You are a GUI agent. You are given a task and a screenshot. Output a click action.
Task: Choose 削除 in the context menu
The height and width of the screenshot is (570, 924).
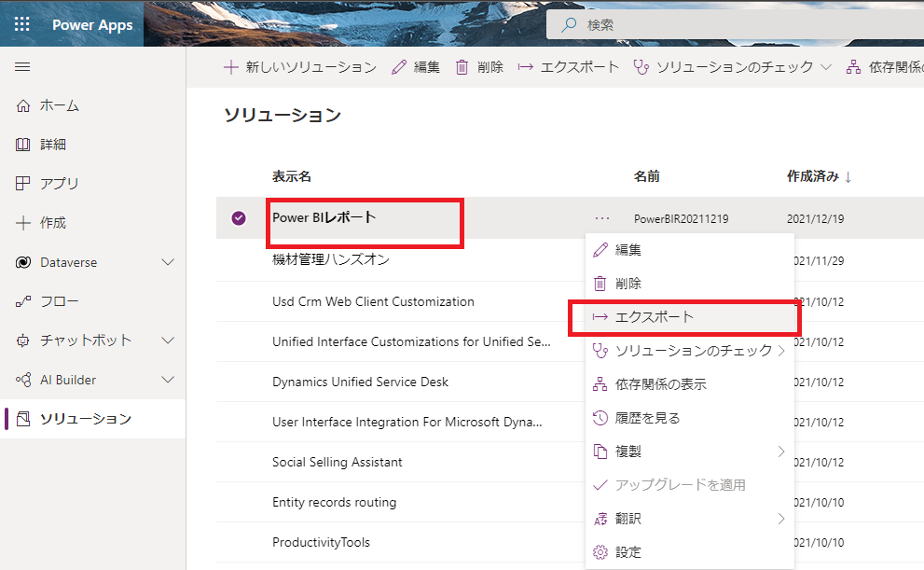pos(690,284)
